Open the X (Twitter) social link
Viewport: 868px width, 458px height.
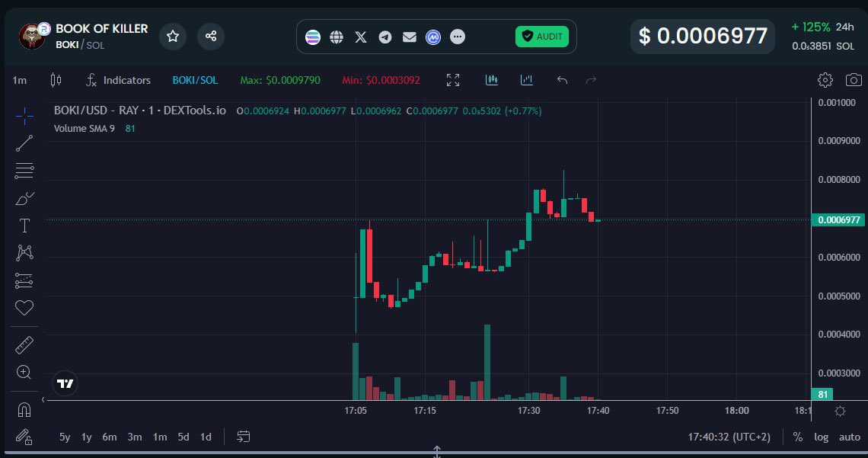tap(360, 37)
